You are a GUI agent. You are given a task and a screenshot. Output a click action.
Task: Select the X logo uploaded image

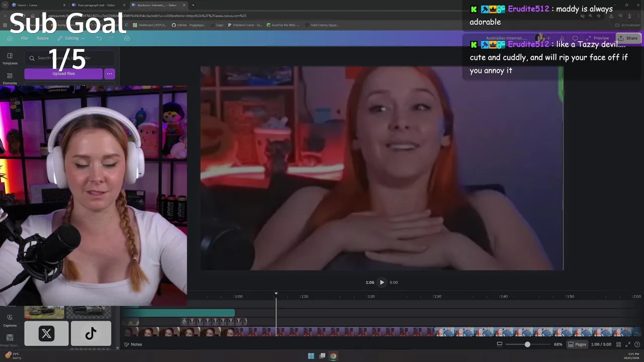(46, 333)
